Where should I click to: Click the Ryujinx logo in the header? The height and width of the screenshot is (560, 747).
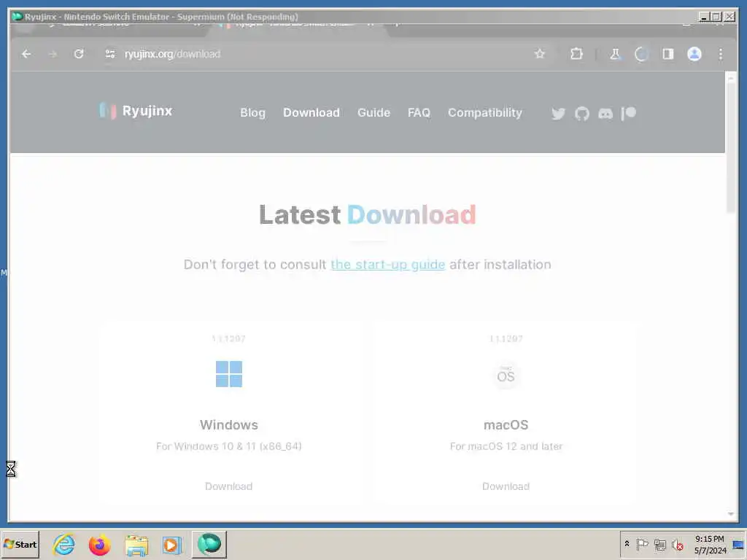[x=136, y=111]
